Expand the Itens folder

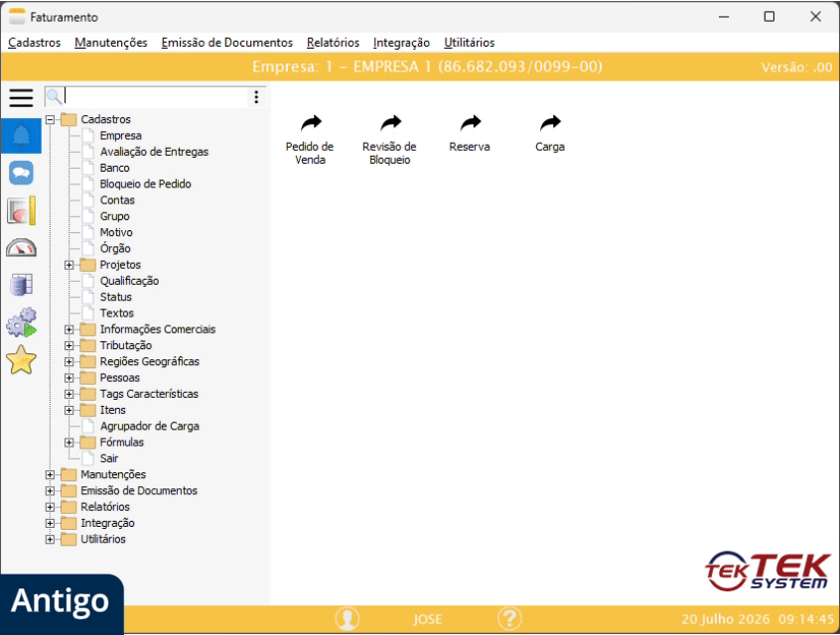69,410
